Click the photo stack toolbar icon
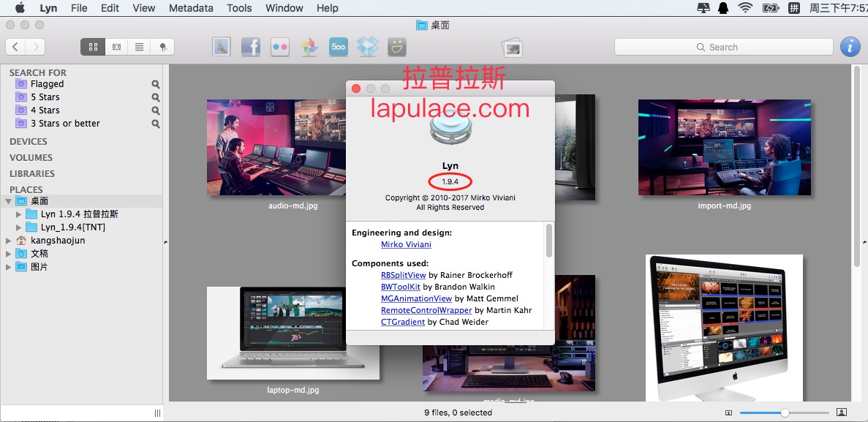 [513, 48]
